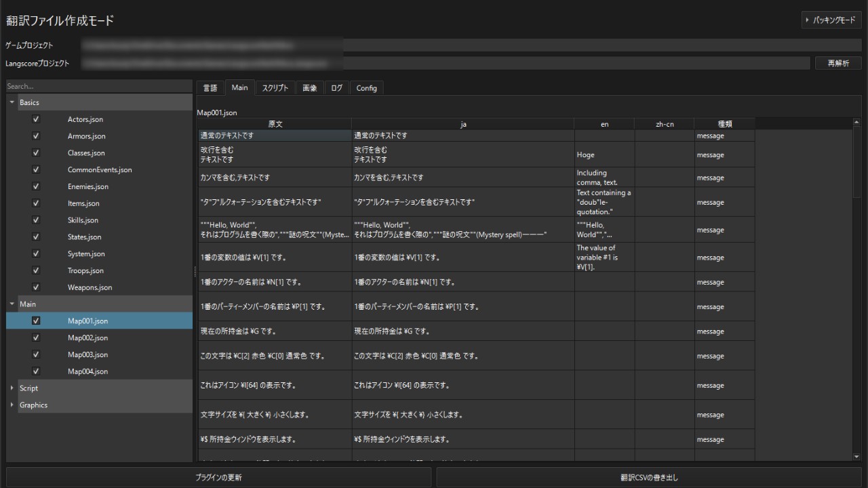Open the Config tab

[x=366, y=88]
